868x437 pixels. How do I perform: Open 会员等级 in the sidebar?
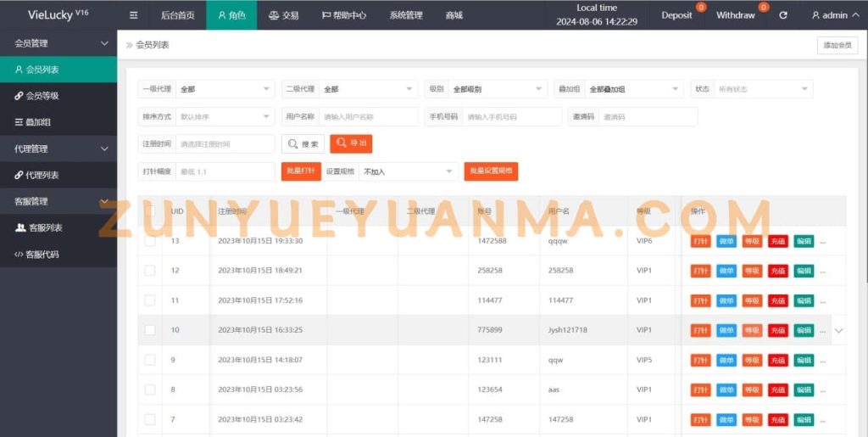point(58,96)
